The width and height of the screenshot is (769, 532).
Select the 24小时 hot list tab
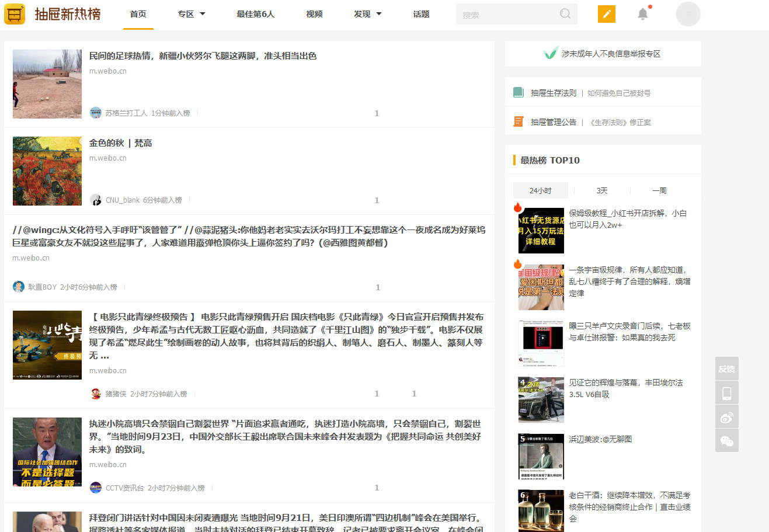click(x=540, y=190)
